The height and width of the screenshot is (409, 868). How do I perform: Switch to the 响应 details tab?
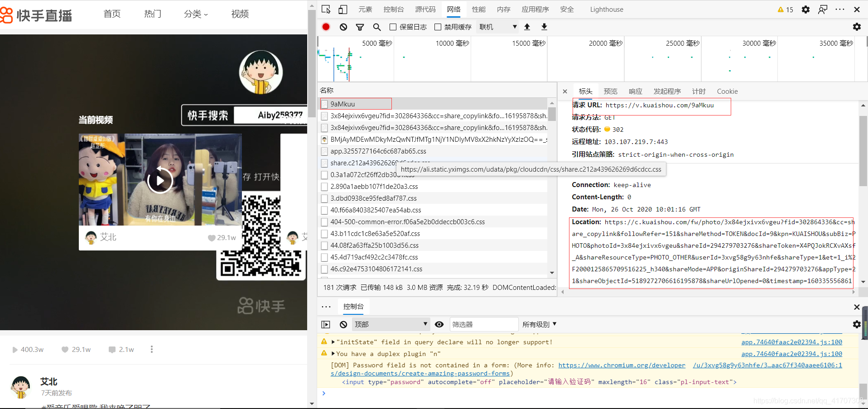point(636,91)
